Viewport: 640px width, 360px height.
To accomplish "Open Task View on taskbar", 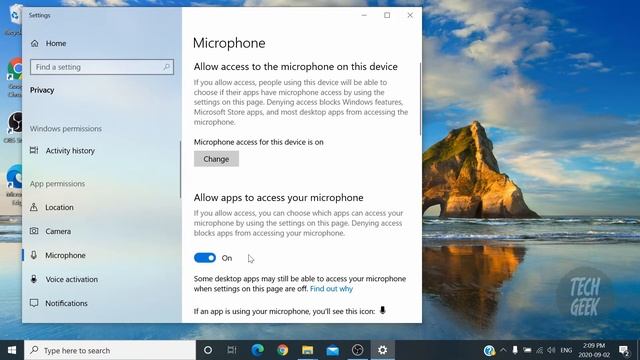I will point(232,350).
